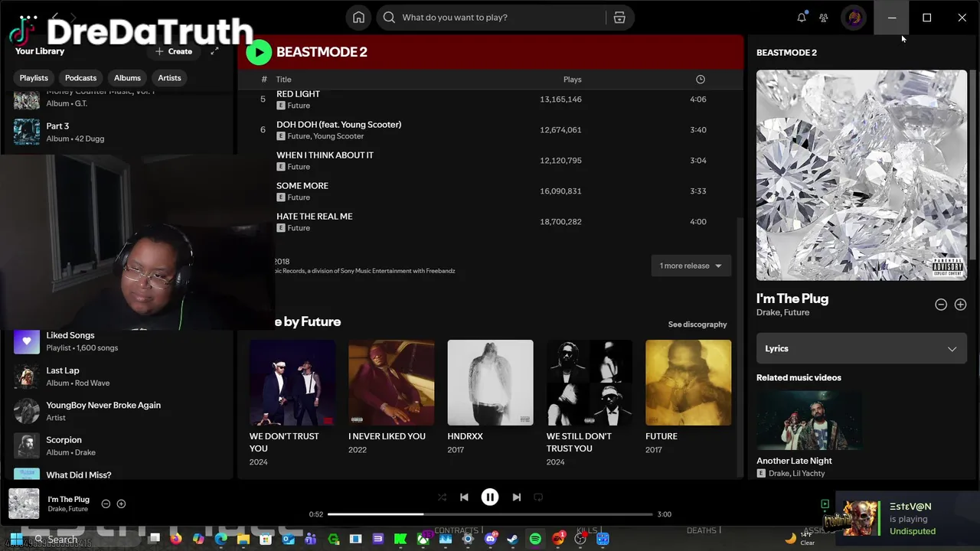Filter library by Podcasts
The image size is (980, 551).
[x=80, y=77]
